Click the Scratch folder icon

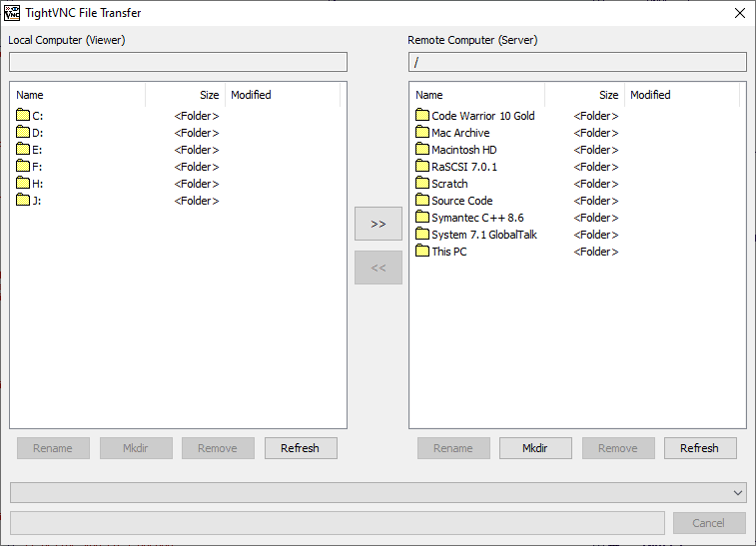(422, 183)
